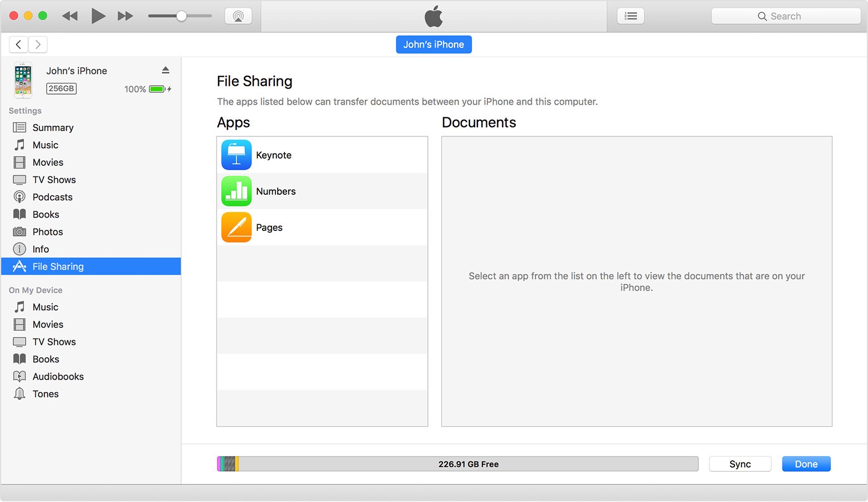Click the Pages app name
Screen dimensions: 868x502
click(269, 228)
